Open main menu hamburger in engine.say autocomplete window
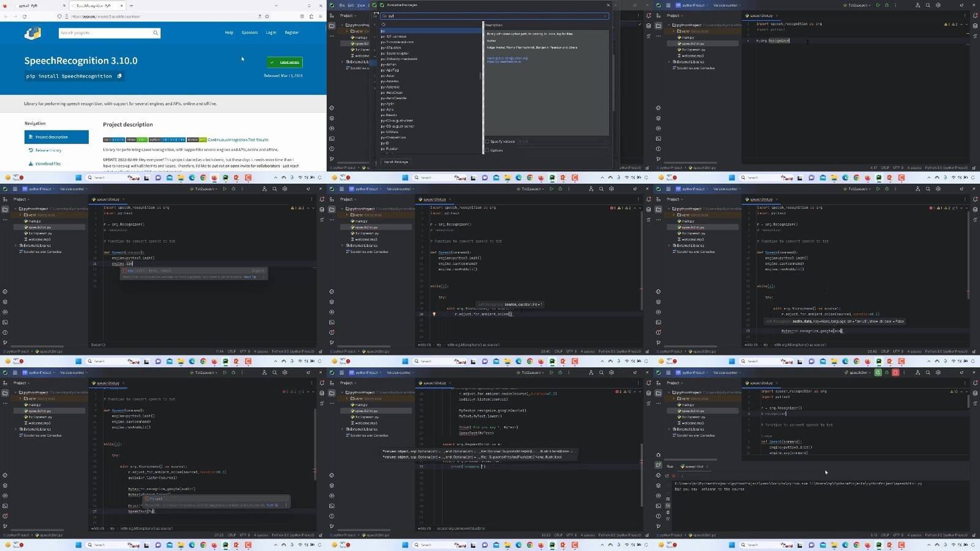The width and height of the screenshot is (980, 551). (x=15, y=189)
